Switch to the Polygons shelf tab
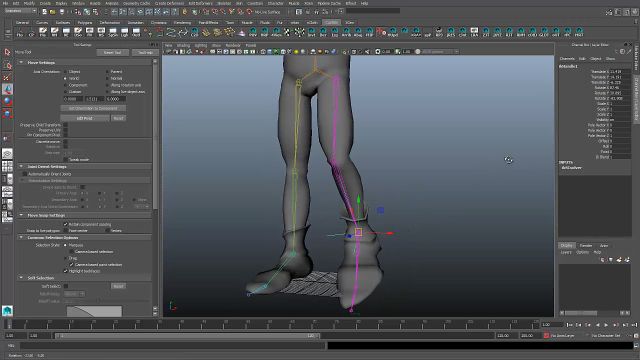 point(85,22)
